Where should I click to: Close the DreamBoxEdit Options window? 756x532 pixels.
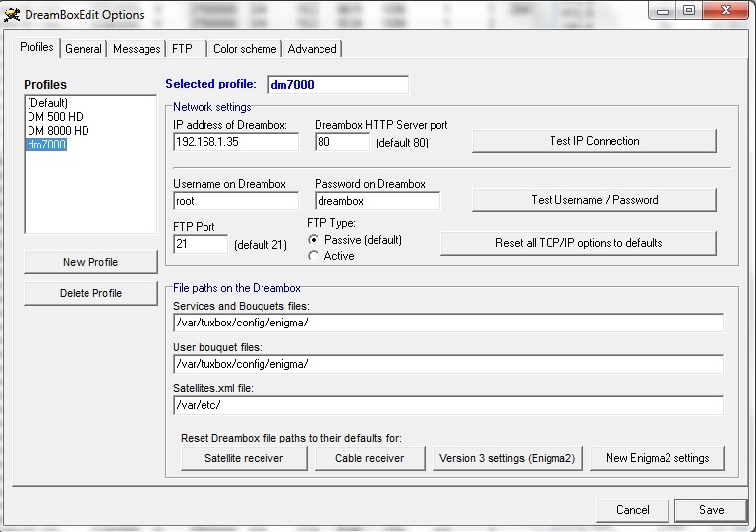click(727, 11)
